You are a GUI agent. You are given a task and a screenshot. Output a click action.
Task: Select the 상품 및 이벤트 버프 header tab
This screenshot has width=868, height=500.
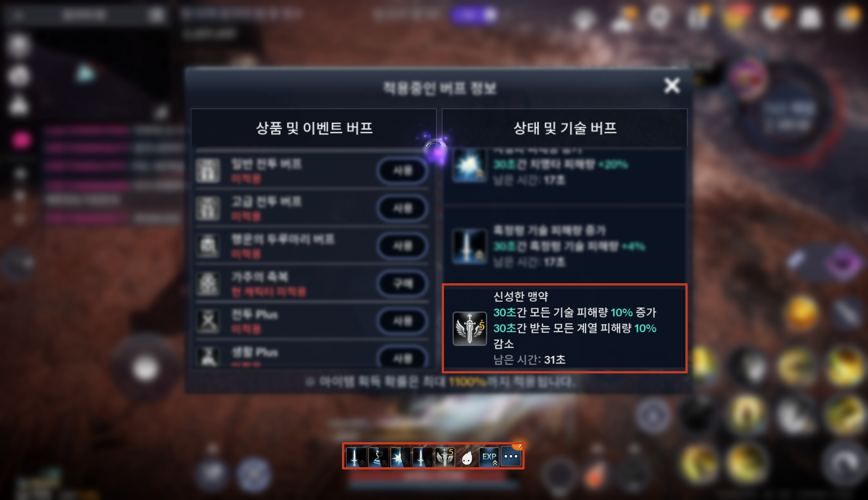coord(314,128)
